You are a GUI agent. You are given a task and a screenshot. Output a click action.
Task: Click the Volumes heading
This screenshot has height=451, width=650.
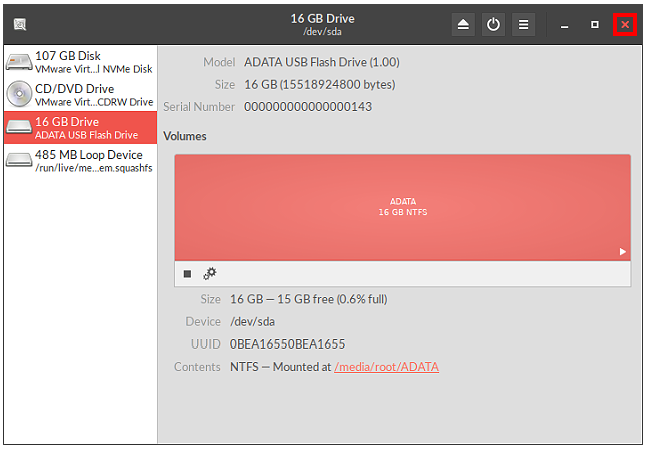[186, 137]
